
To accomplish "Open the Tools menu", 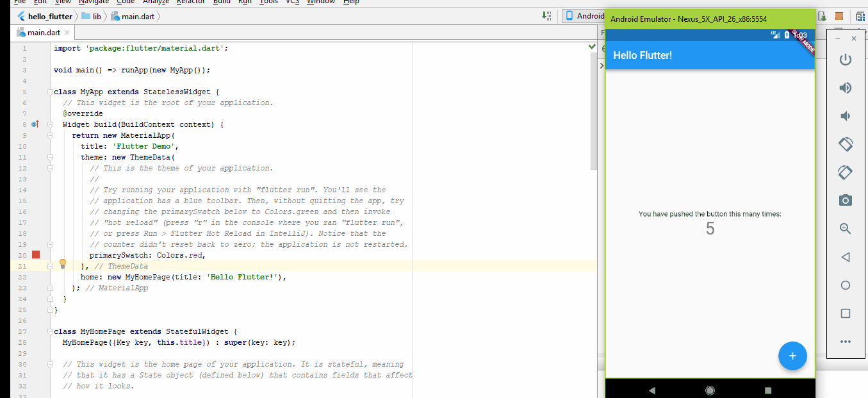I will point(269,2).
